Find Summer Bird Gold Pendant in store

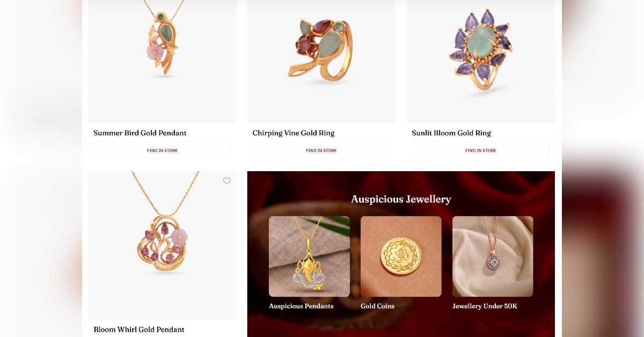click(x=162, y=150)
